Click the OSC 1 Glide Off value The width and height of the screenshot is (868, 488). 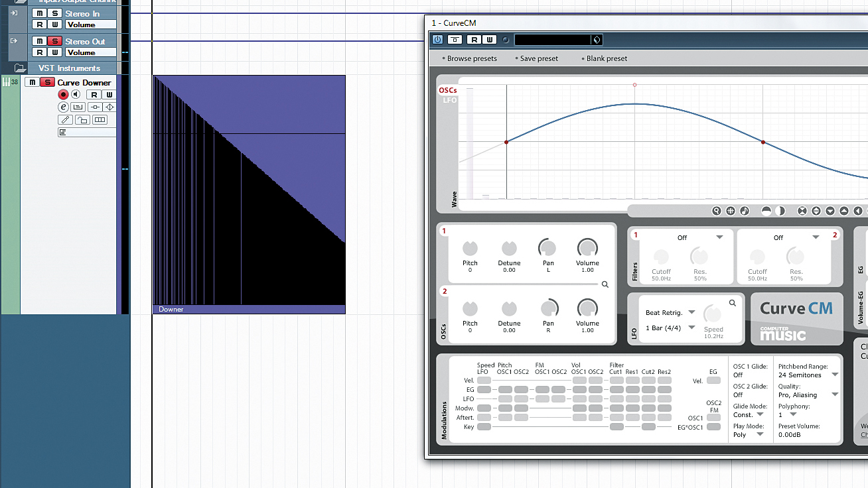(x=738, y=375)
